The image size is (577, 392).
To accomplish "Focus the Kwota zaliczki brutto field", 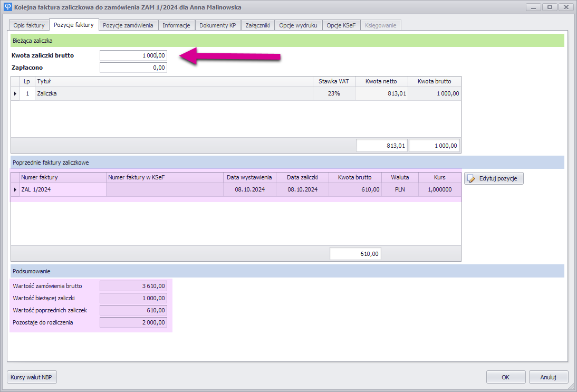I will (133, 55).
